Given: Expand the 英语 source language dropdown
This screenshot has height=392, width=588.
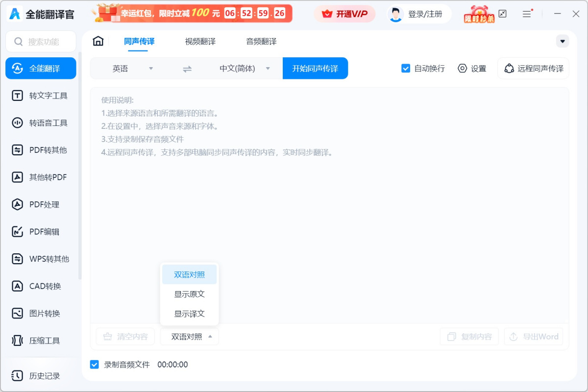Looking at the screenshot, I should (x=126, y=69).
